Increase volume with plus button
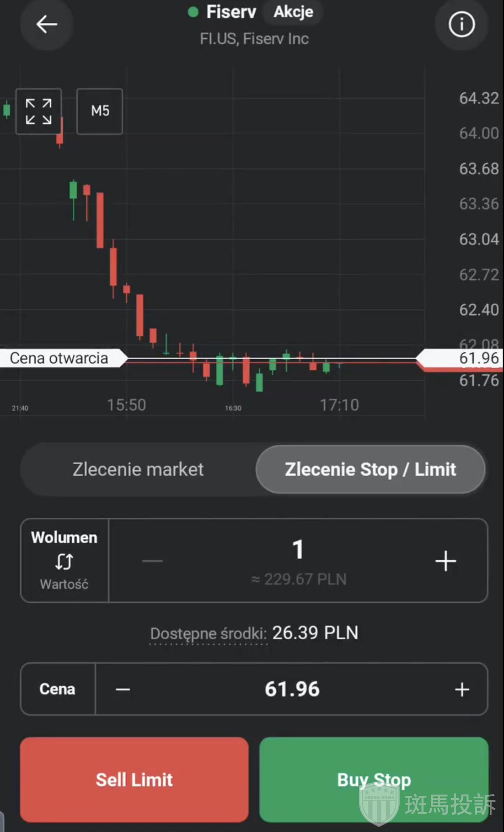Screen dimensions: 504x832 tap(446, 561)
